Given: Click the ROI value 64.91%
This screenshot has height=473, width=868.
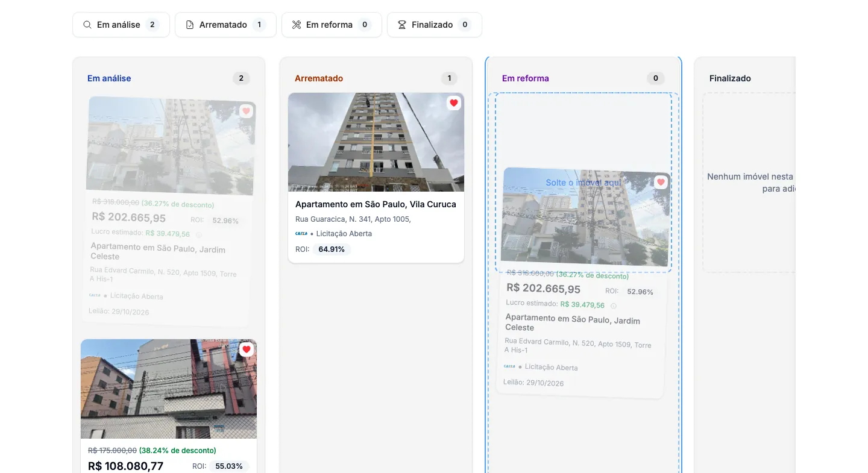Looking at the screenshot, I should [332, 249].
